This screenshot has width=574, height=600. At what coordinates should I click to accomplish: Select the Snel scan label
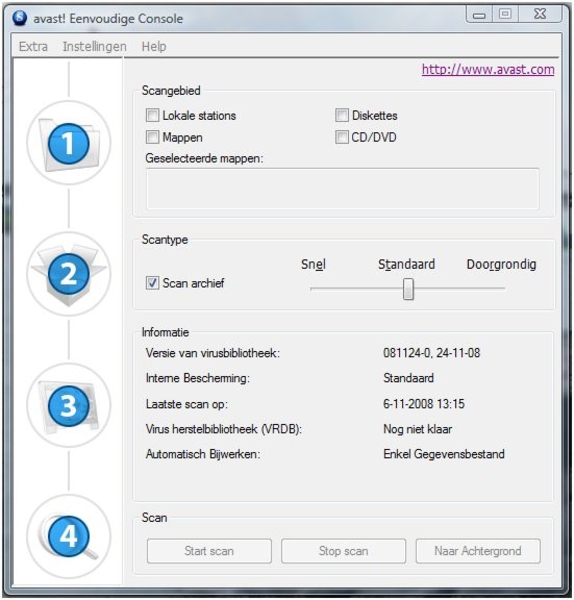point(313,264)
